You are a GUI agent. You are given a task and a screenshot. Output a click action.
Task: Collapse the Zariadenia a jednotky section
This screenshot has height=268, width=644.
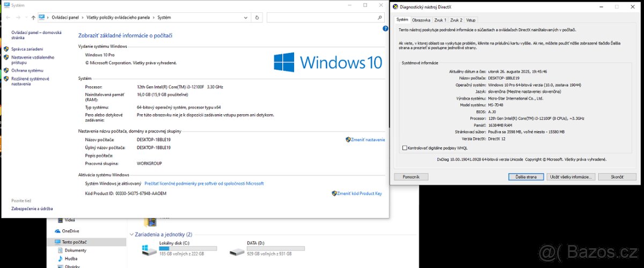tap(132, 235)
